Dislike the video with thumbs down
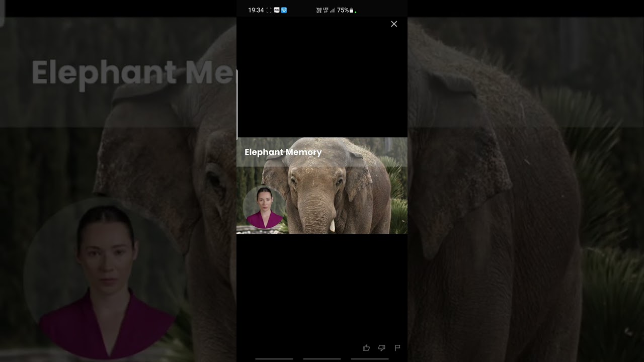 pos(381,347)
